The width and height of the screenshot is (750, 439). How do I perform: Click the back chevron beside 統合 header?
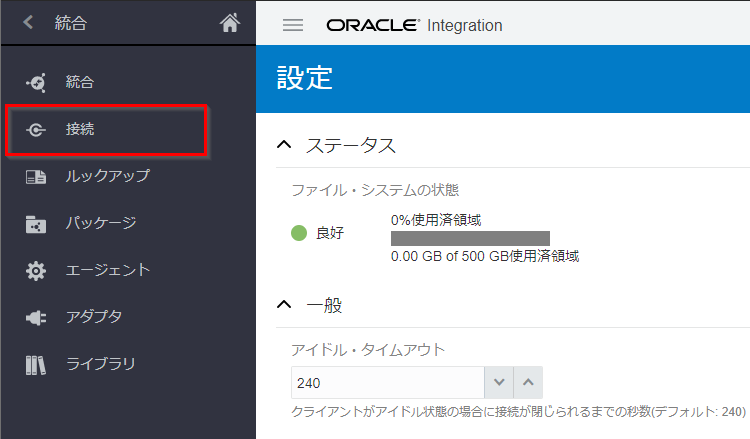(x=28, y=24)
